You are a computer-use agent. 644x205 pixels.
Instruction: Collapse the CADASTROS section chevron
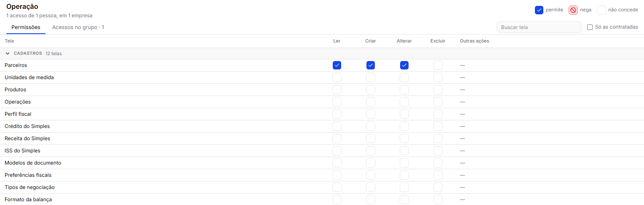[8, 53]
